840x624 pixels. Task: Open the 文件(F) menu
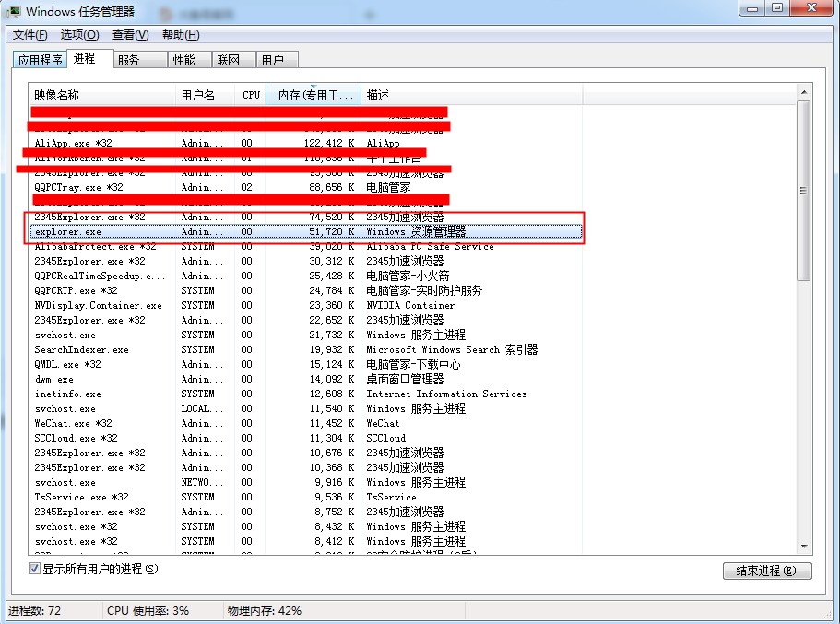[30, 35]
